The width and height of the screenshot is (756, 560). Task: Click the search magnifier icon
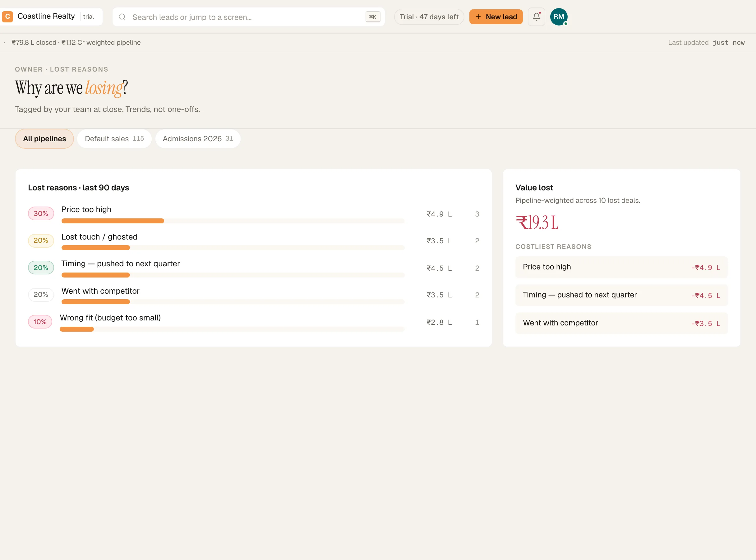pyautogui.click(x=122, y=17)
